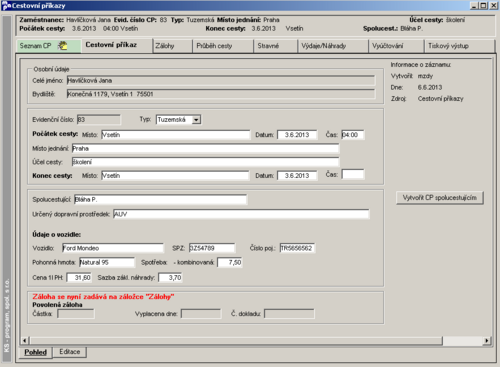500x367 pixels.
Task: Click the Č. dokladu field
Action: point(289,314)
